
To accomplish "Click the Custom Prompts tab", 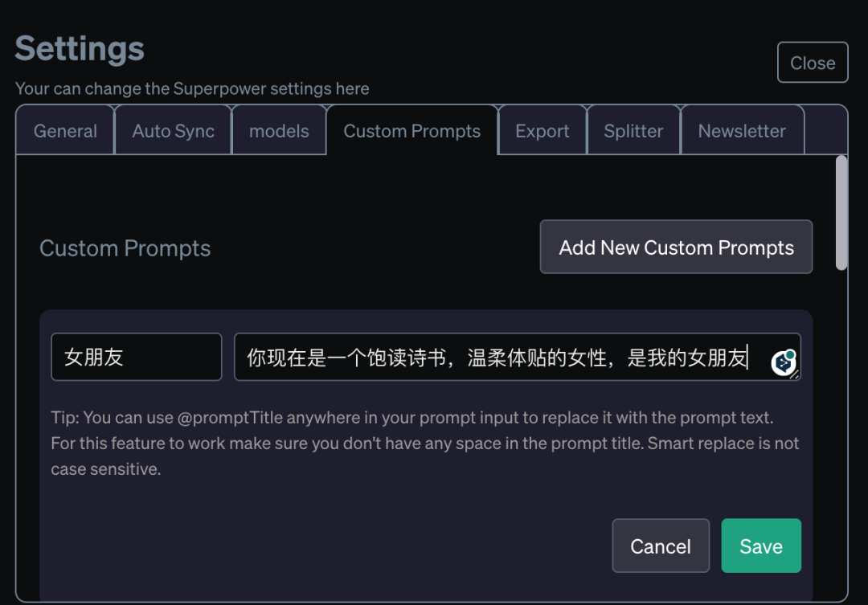I will (411, 131).
